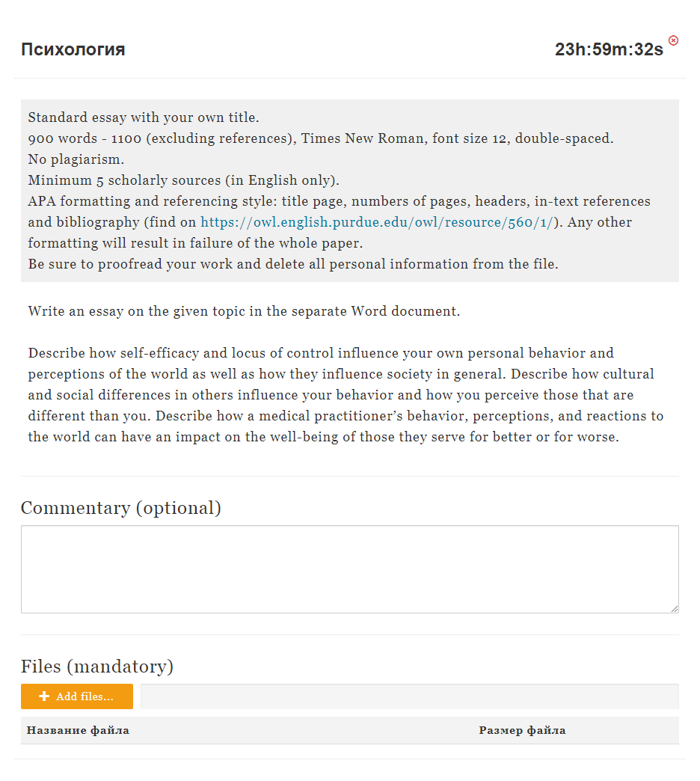This screenshot has width=700, height=781.
Task: Click the "Standard essay with your own title" line
Action: [144, 117]
